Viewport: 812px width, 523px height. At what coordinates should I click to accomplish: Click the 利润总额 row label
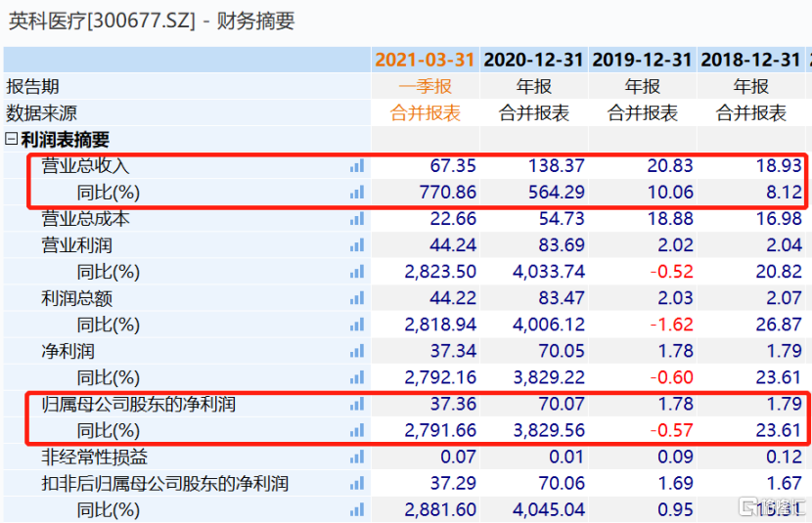pyautogui.click(x=76, y=298)
